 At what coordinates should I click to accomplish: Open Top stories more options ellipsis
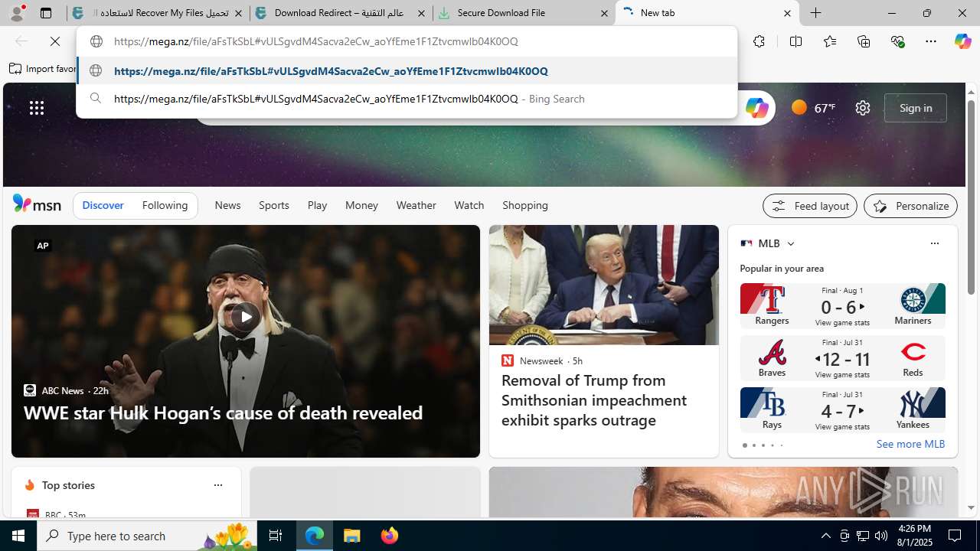tap(217, 485)
